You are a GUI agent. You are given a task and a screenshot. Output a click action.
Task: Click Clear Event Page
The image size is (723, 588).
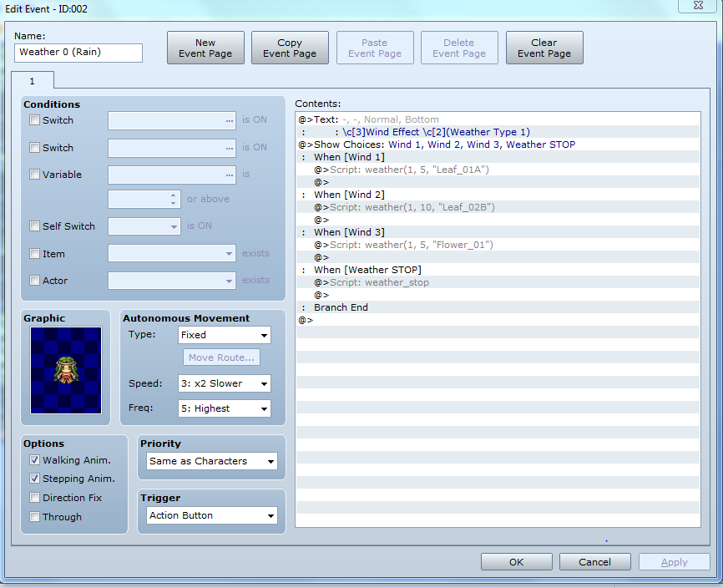click(544, 48)
